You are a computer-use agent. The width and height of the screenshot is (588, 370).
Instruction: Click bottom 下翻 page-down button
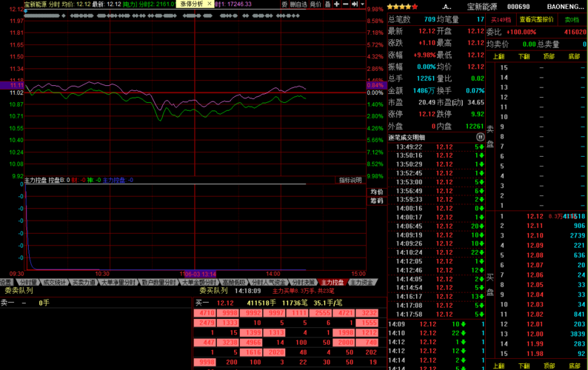(x=524, y=366)
